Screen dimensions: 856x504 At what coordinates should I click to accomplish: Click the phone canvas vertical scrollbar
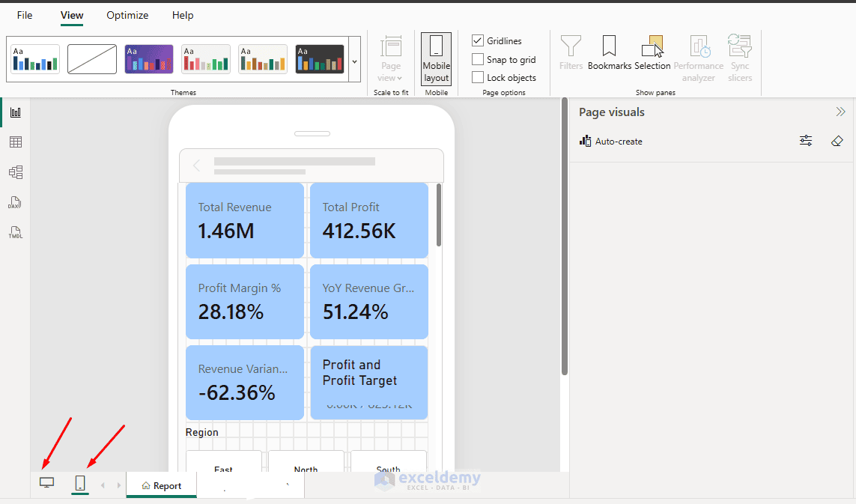pos(438,215)
